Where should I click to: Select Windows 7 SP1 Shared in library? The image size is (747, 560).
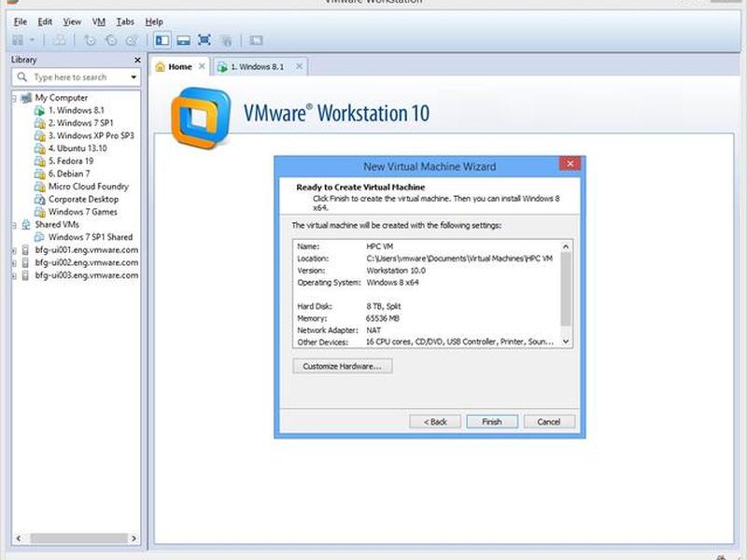coord(90,237)
